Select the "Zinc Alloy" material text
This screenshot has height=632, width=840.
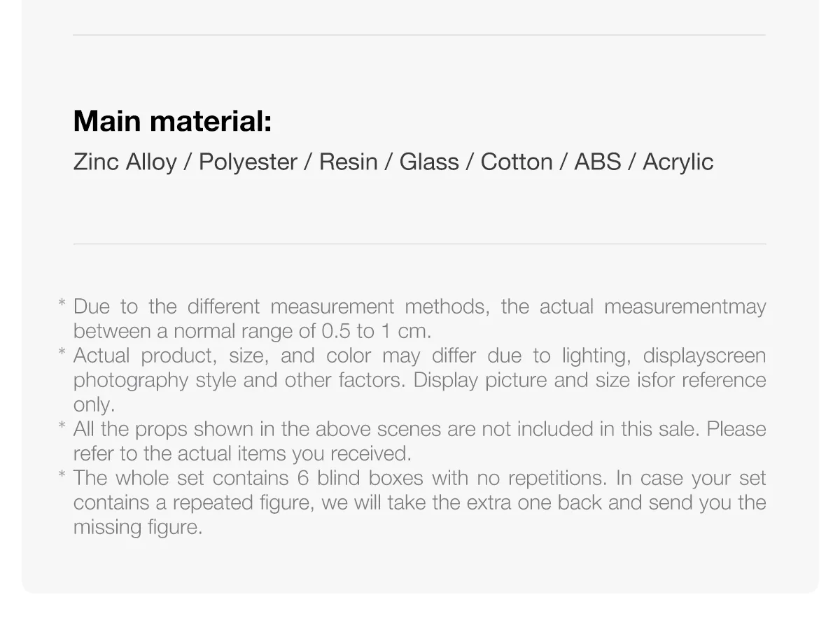tap(125, 162)
